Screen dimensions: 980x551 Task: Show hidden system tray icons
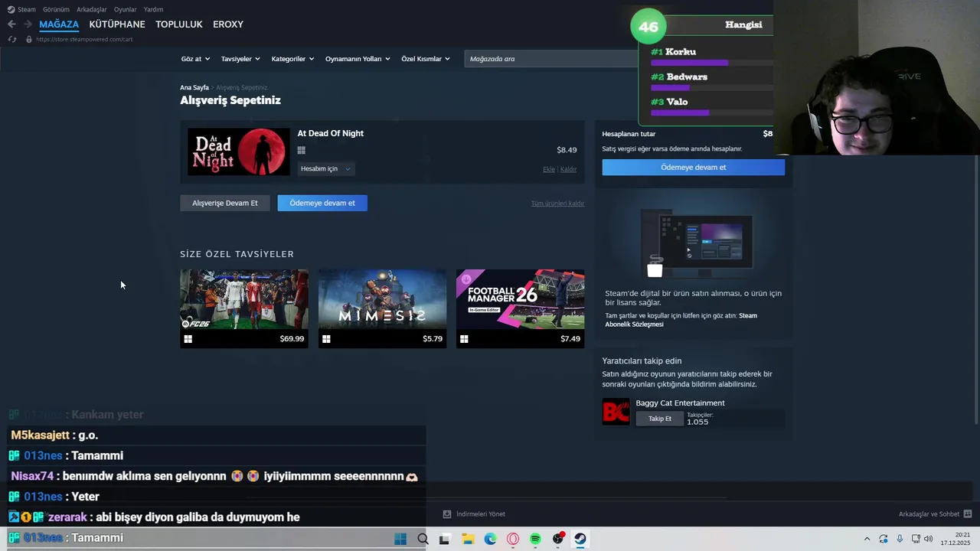click(x=867, y=539)
